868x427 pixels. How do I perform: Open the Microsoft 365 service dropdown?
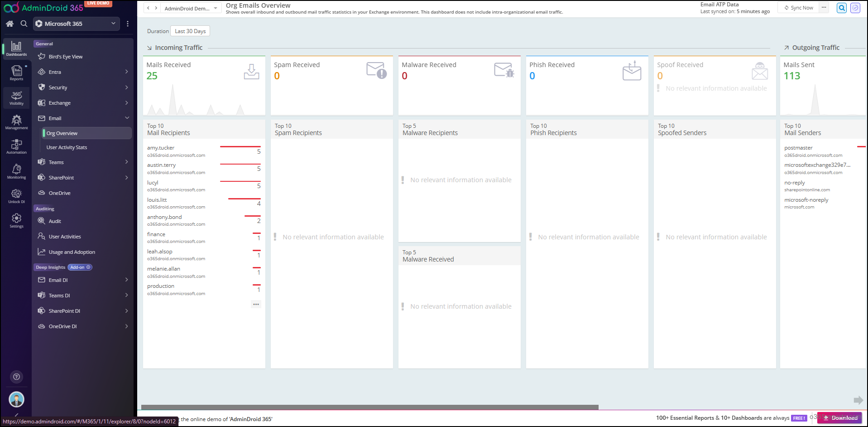coord(76,24)
